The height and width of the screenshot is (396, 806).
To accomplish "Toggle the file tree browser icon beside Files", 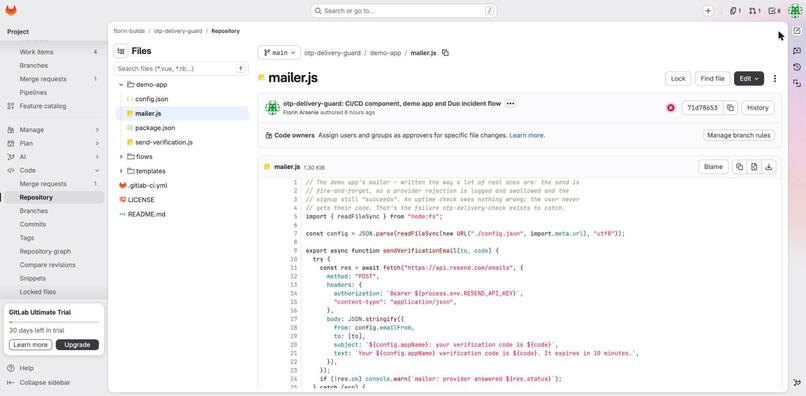I will (x=121, y=51).
